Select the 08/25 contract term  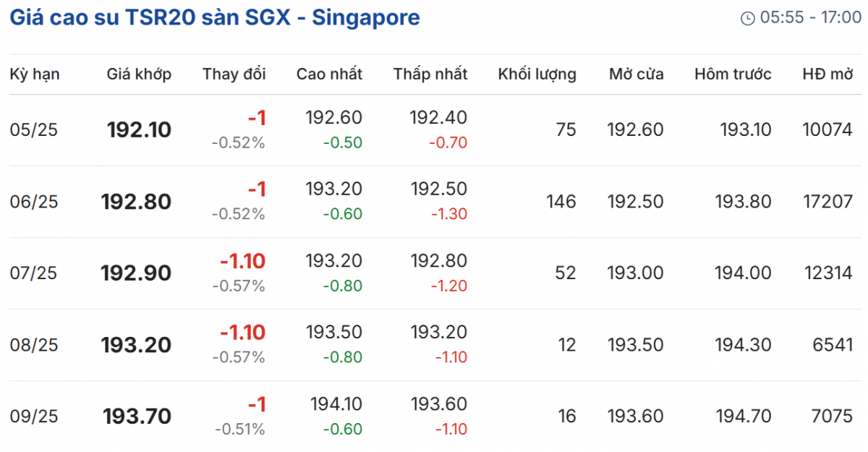[x=33, y=345]
